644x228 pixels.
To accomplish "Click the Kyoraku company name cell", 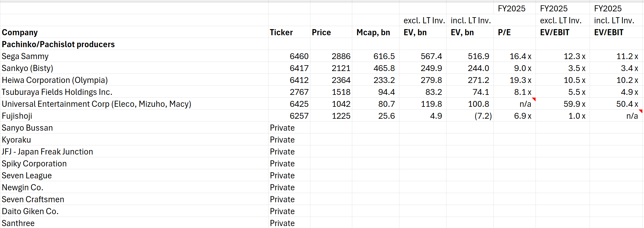I will coord(134,140).
